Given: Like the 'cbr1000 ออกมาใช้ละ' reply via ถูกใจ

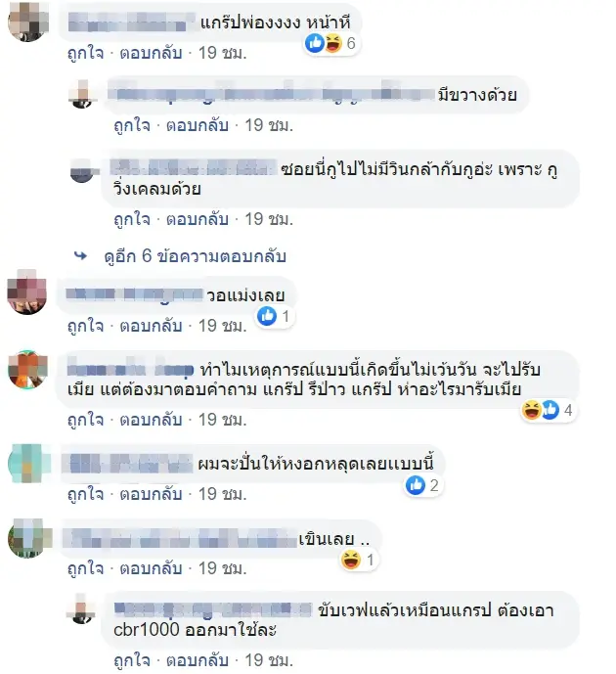Looking at the screenshot, I should coord(132,659).
